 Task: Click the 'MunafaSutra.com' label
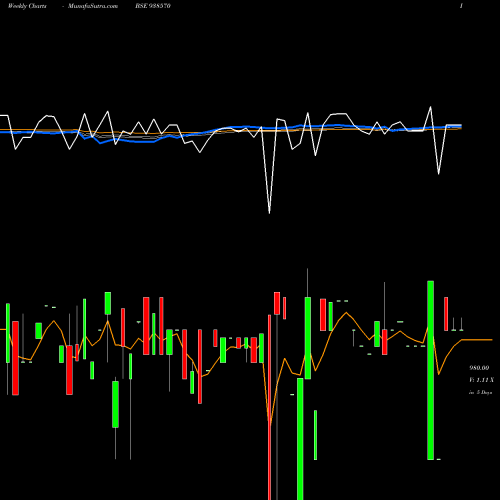(x=93, y=6)
